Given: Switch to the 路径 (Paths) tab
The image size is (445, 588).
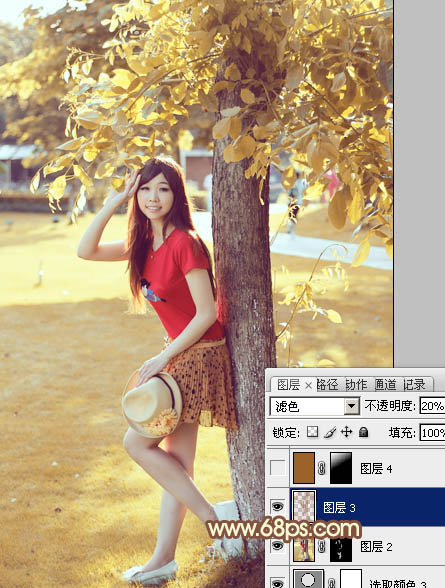Looking at the screenshot, I should [327, 385].
